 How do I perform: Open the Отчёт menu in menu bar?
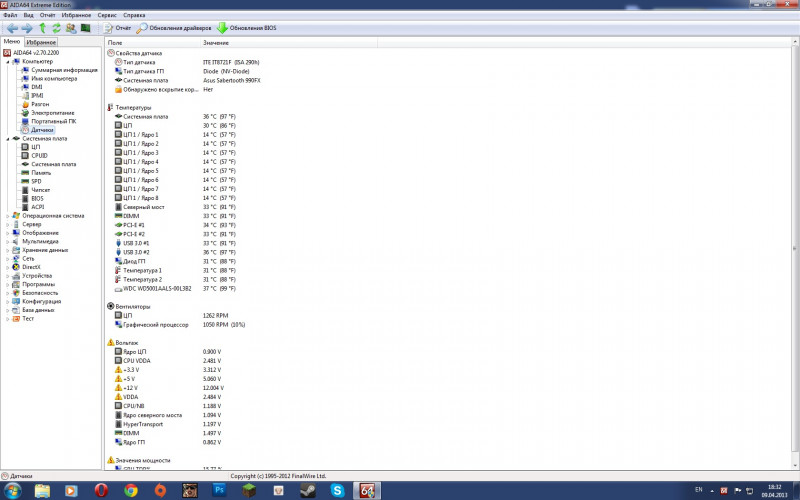pyautogui.click(x=47, y=15)
